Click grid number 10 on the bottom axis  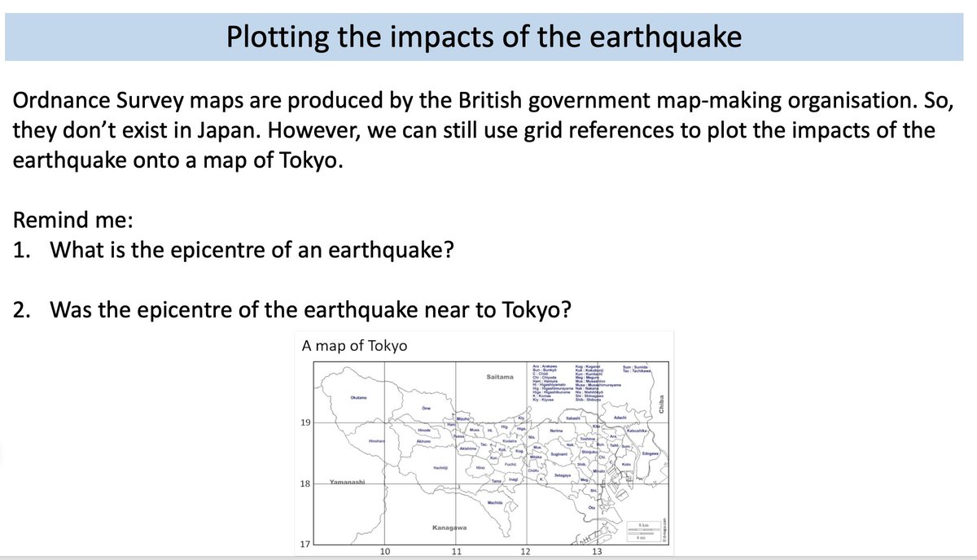point(384,551)
